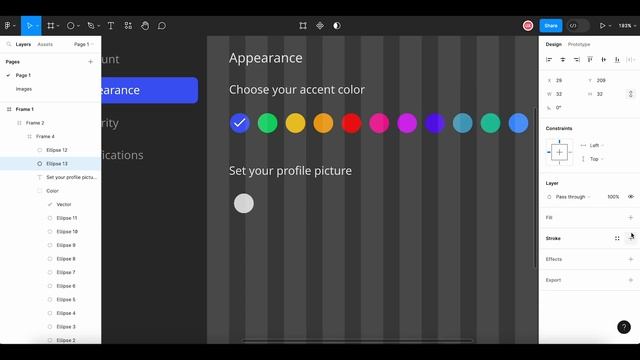Select the Frame tool
Screen dimensions: 640x360
51,26
